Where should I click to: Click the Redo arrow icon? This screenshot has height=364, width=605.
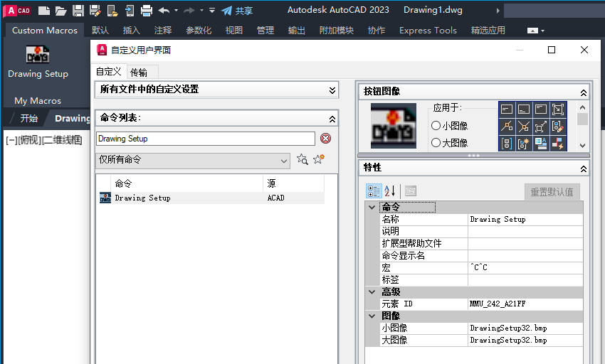click(189, 11)
